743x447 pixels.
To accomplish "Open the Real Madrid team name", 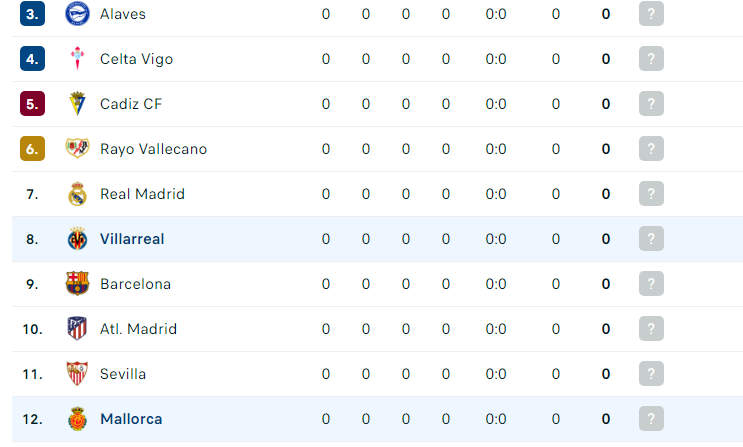I will click(142, 194).
